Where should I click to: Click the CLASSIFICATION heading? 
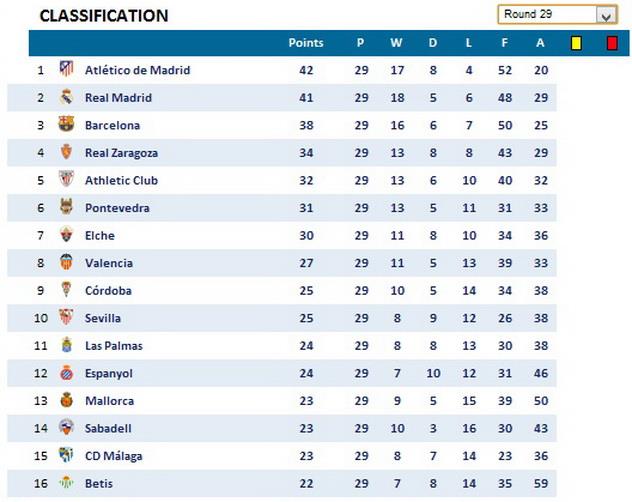tap(103, 16)
